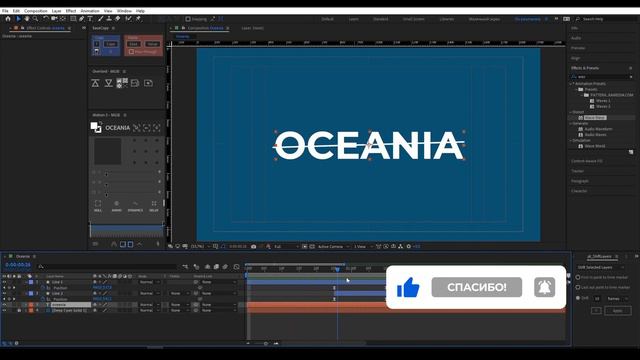The image size is (640, 360).
Task: Select second radio option in Shiftlayers panel
Action: (x=578, y=287)
